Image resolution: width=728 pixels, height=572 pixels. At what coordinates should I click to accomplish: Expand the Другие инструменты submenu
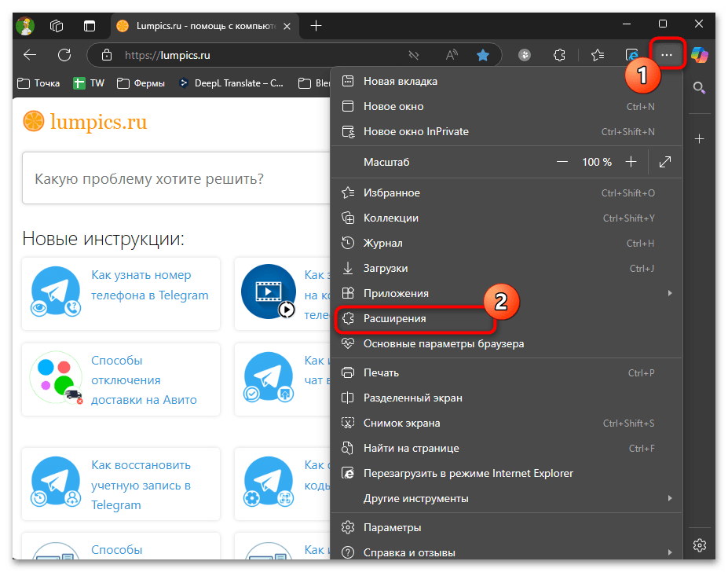pos(507,498)
